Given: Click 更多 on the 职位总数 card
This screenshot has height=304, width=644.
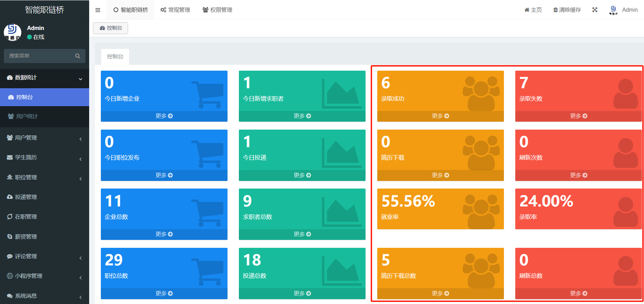Looking at the screenshot, I should [164, 293].
